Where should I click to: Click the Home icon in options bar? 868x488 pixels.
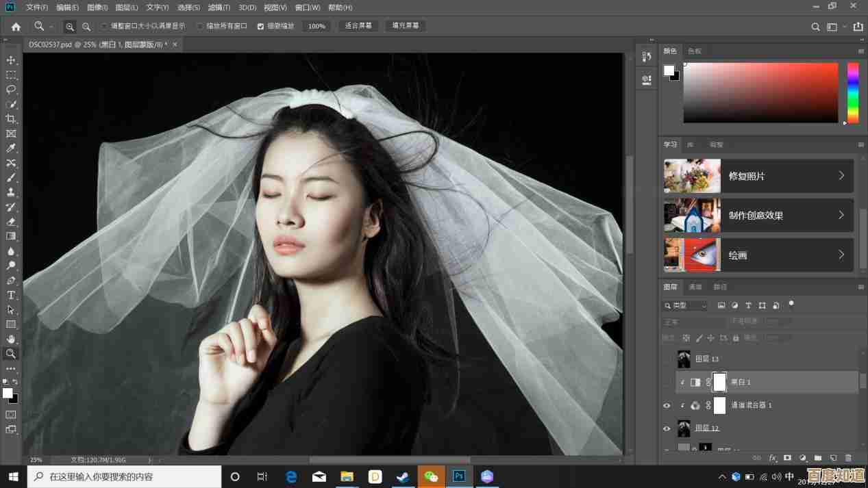click(x=16, y=27)
